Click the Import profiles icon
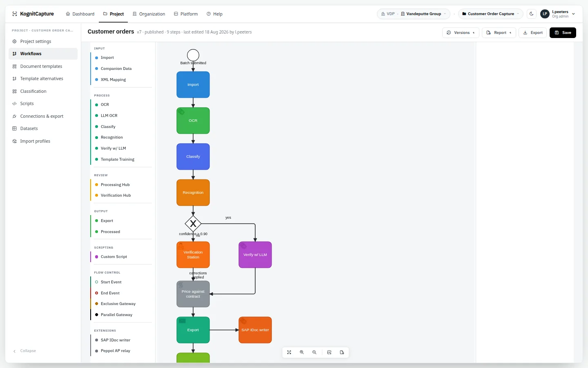This screenshot has width=588, height=368. [15, 141]
